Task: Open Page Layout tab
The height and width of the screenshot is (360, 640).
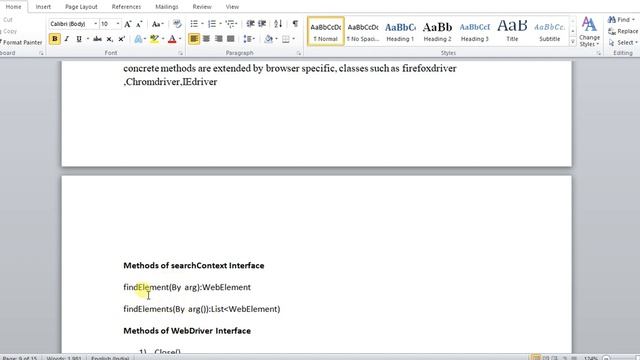Action: pos(81,7)
